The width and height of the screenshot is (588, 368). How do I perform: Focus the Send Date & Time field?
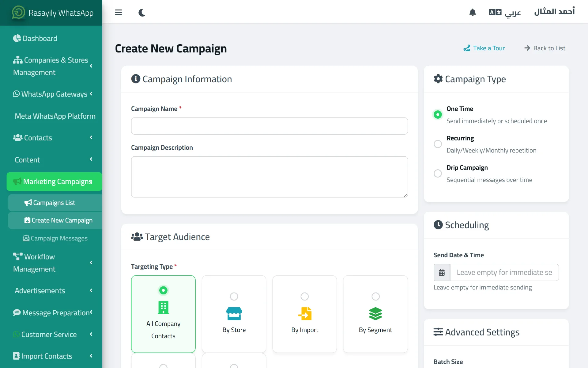point(504,272)
